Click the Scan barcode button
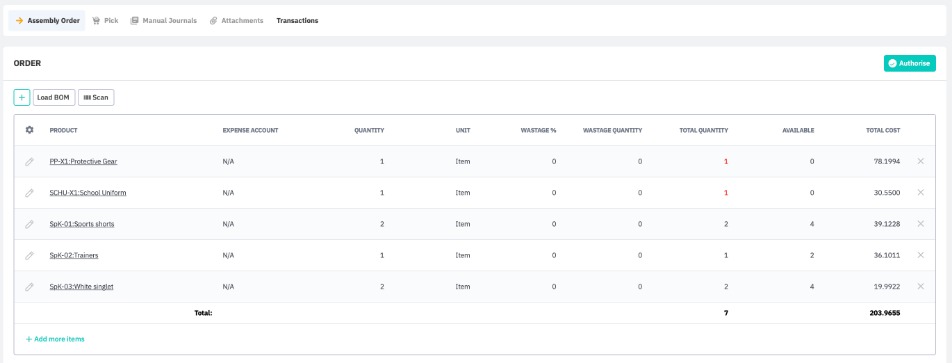Screen dimensions: 952x363 click(x=96, y=97)
